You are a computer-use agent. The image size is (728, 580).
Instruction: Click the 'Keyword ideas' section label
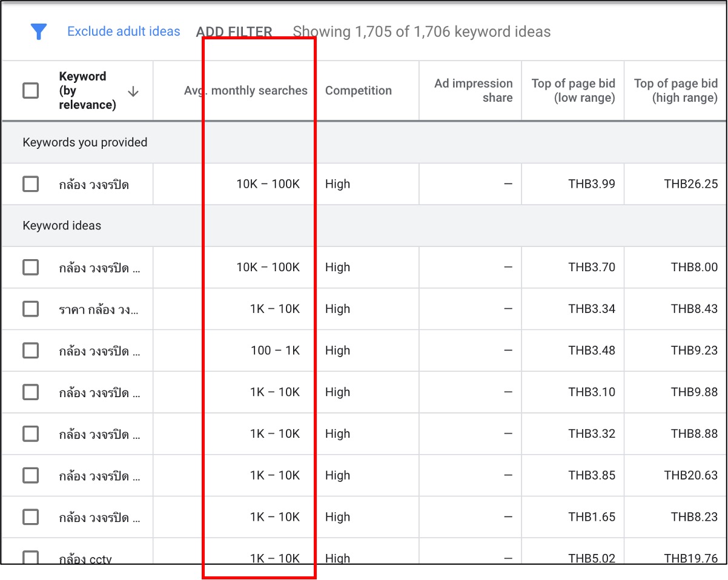point(62,226)
